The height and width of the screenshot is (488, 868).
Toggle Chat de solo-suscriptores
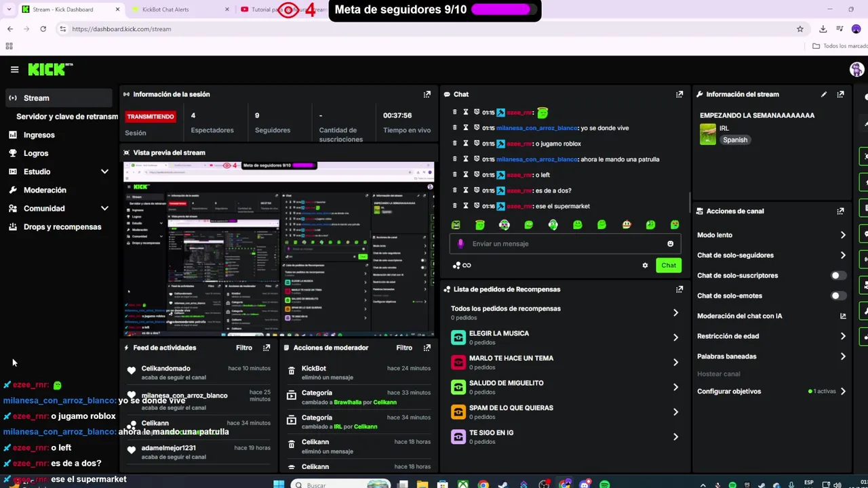point(839,276)
